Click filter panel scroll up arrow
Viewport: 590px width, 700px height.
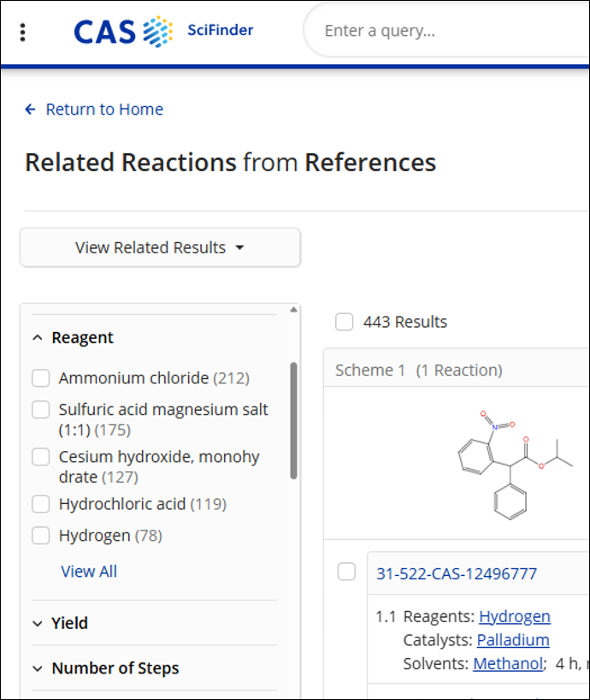(x=293, y=310)
